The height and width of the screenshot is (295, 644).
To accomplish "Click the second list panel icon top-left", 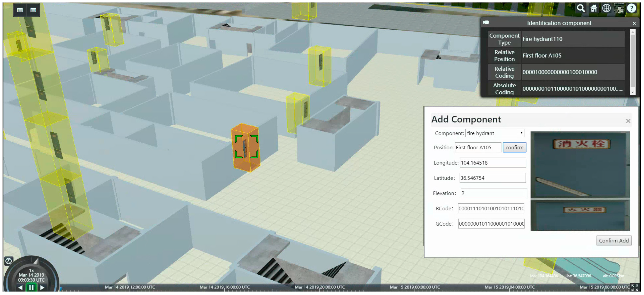I will coord(33,10).
